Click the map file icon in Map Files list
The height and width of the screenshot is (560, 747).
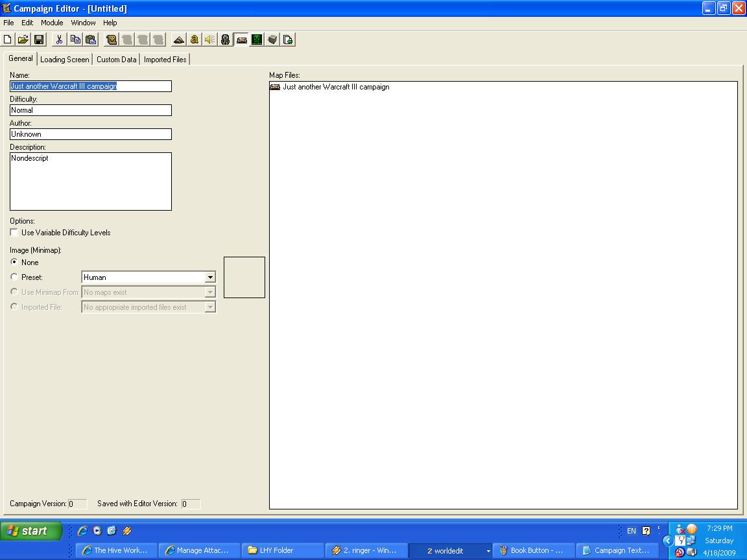(x=275, y=87)
